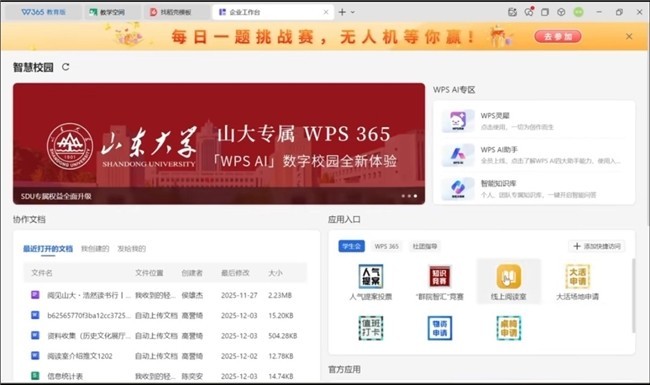Open the 人气提案投票 app icon
This screenshot has height=385, width=650.
371,276
